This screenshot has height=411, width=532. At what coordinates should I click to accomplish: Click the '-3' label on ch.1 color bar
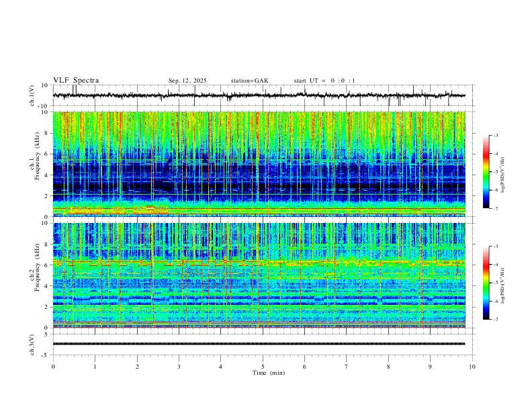point(495,135)
